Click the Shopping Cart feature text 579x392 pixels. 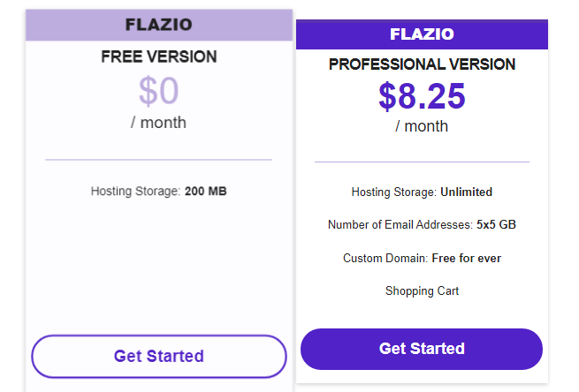tap(422, 291)
